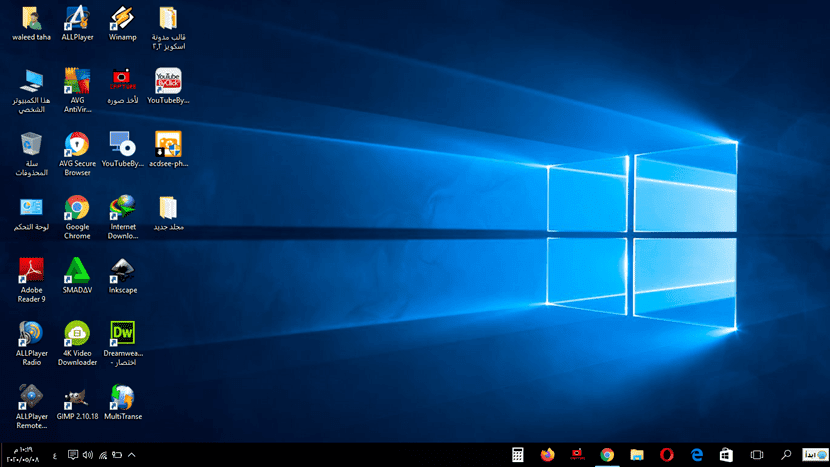Open the Action Center notifications icon

pyautogui.click(x=73, y=455)
